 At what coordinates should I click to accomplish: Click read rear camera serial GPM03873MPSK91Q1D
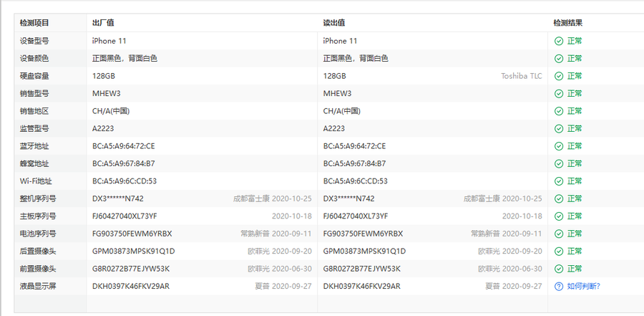[364, 251]
